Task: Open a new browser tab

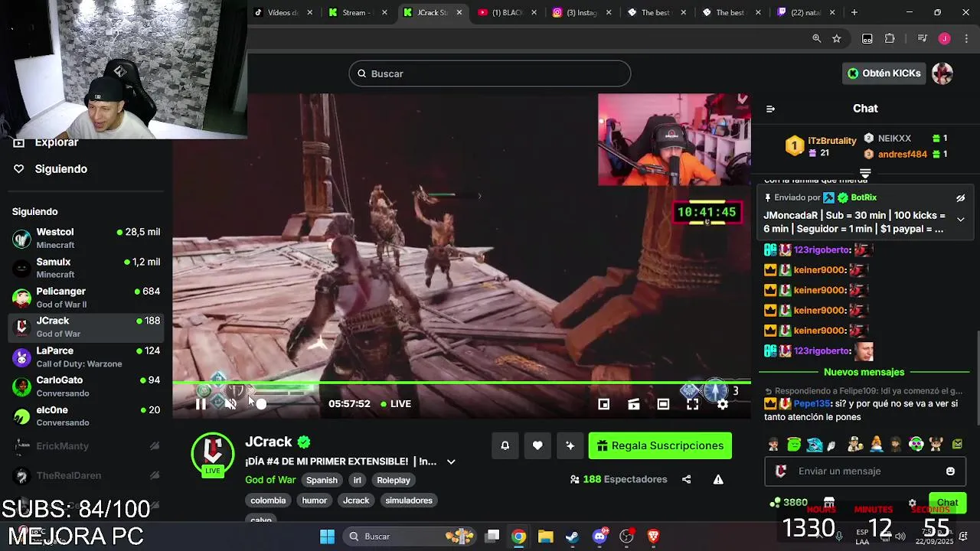Action: (x=854, y=12)
